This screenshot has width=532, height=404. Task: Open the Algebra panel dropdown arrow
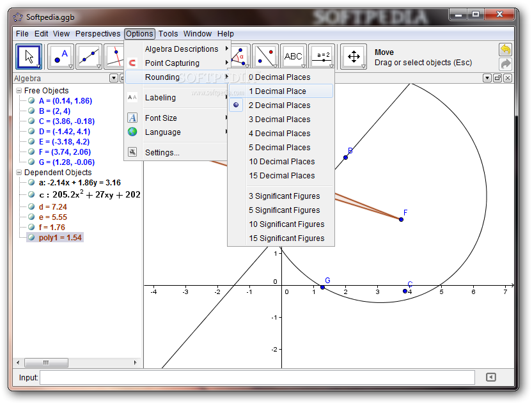(114, 79)
